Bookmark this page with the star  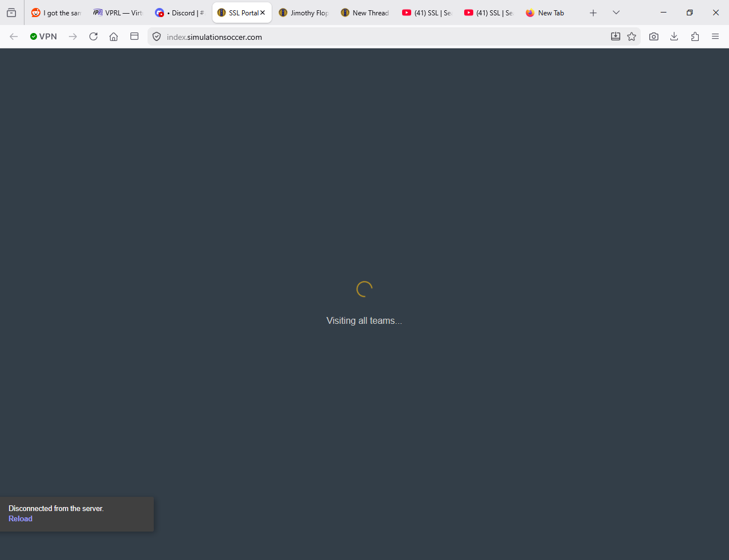pos(632,36)
